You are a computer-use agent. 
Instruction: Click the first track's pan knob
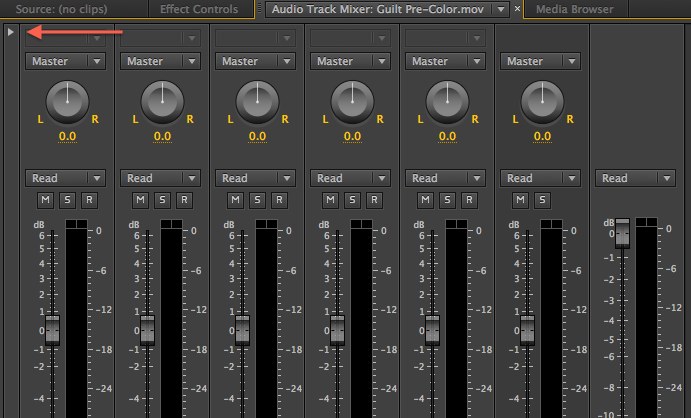pyautogui.click(x=67, y=100)
